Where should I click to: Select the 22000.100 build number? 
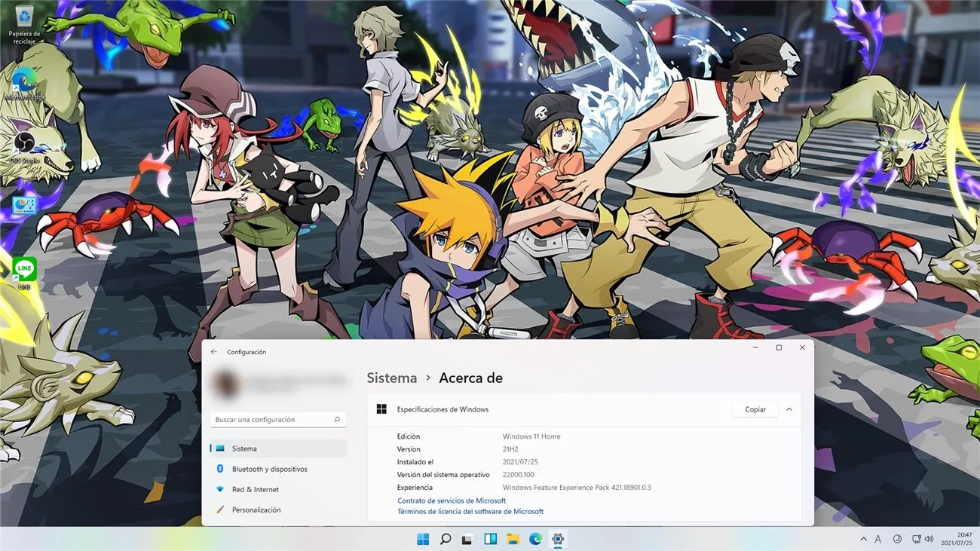coord(518,475)
